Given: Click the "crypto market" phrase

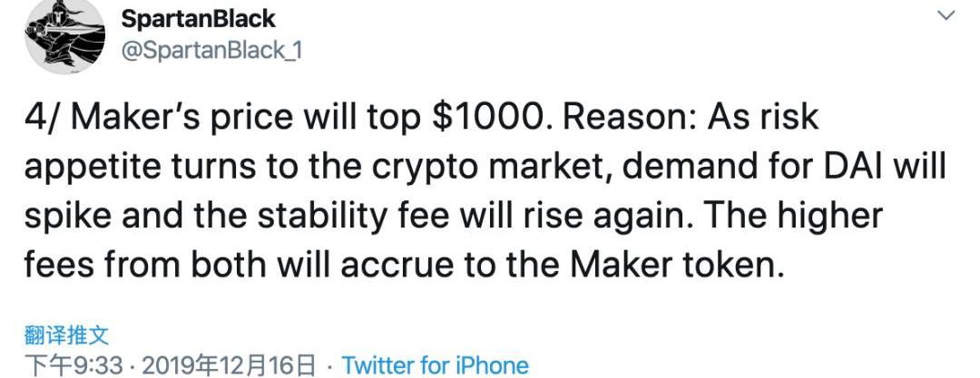Looking at the screenshot, I should click(x=517, y=167).
